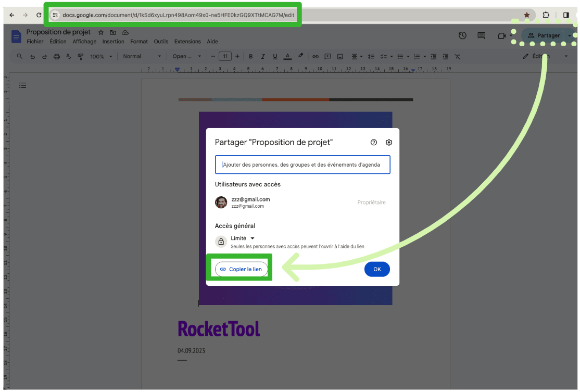Image resolution: width=580 pixels, height=392 pixels.
Task: Open the Insertion menu
Action: [113, 42]
